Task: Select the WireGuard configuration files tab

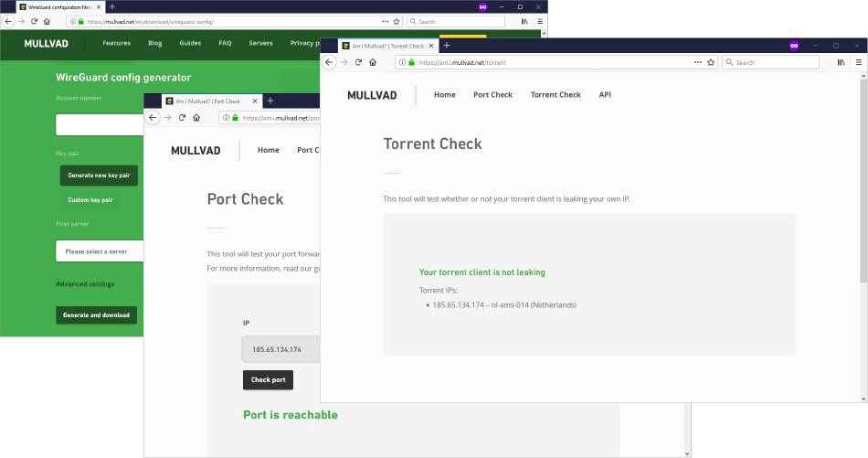Action: (60, 7)
